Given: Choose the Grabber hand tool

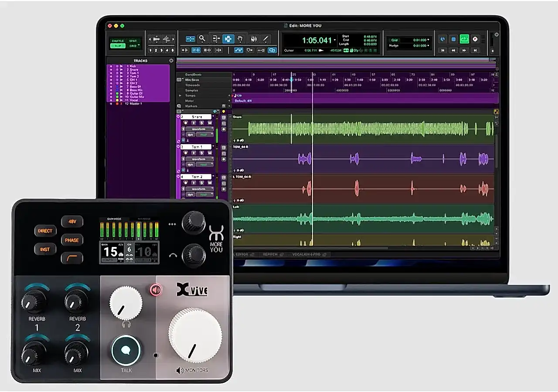Looking at the screenshot, I should click(x=240, y=39).
